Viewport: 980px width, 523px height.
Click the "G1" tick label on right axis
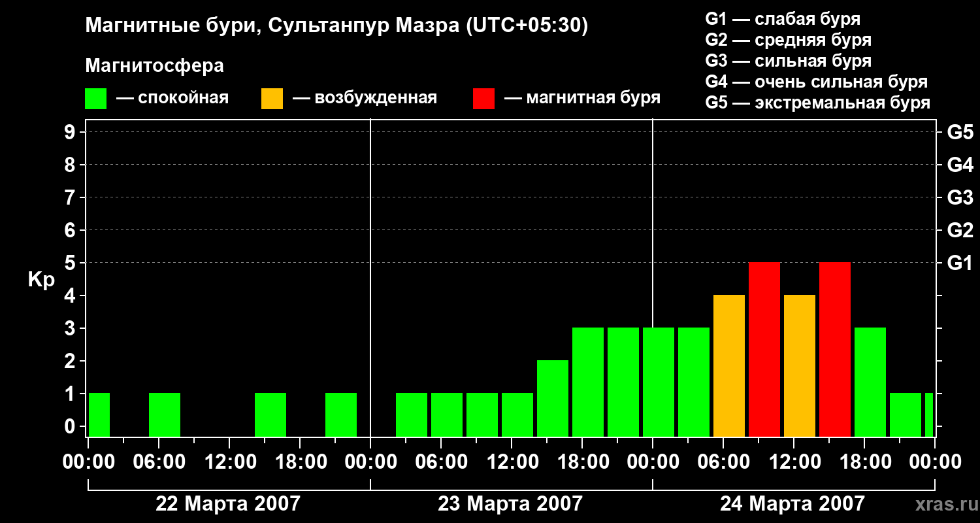(x=960, y=263)
